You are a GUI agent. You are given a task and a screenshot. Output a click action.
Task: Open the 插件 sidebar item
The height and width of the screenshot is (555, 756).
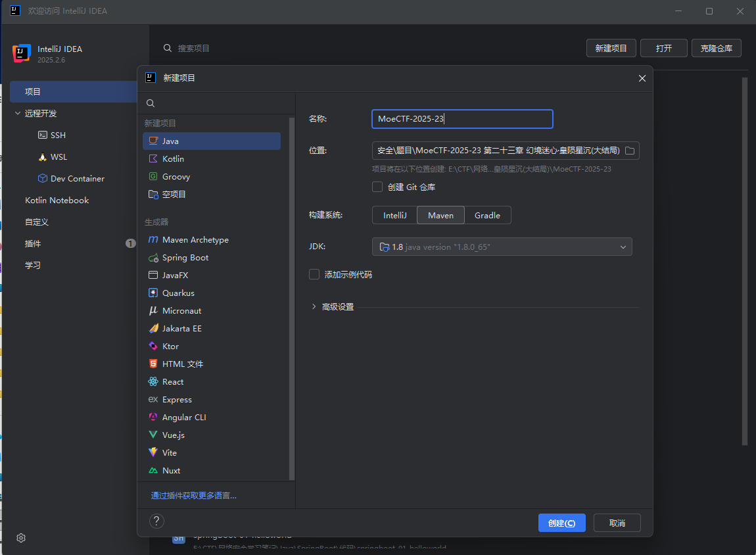pos(33,244)
